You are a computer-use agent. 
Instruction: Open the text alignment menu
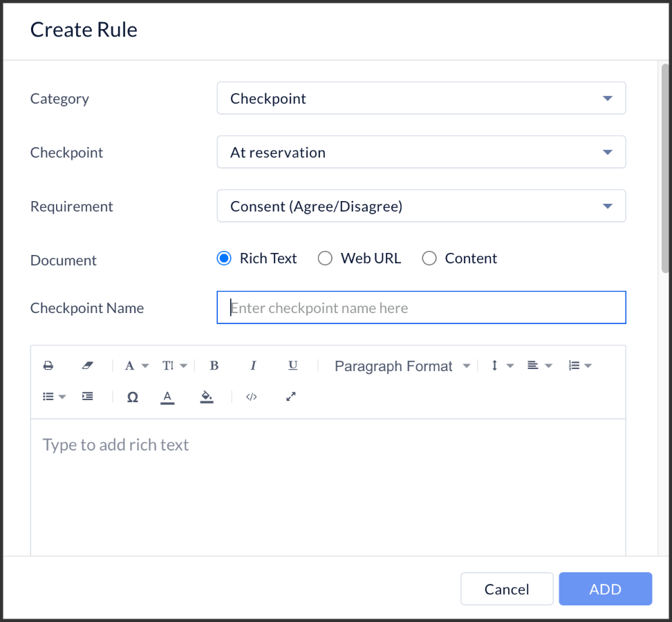point(539,366)
